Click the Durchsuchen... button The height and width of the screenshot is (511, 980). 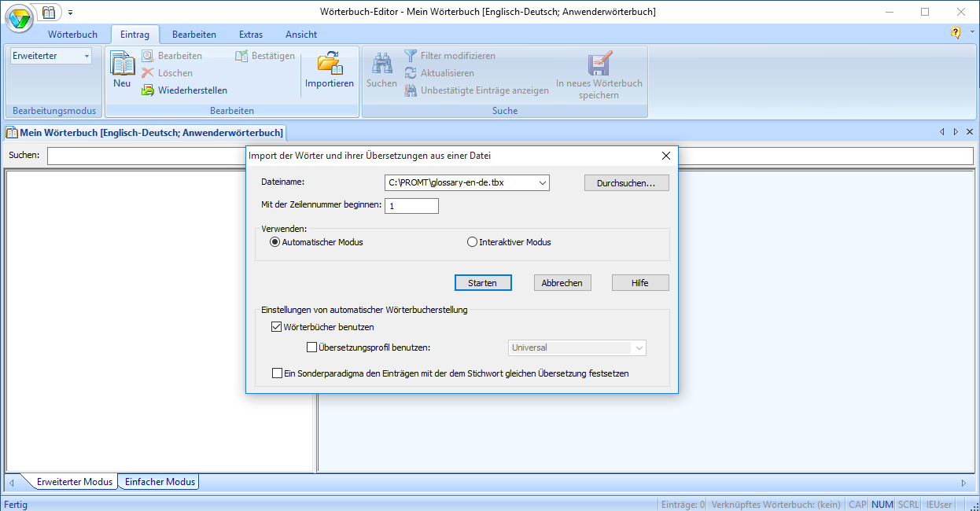coord(626,183)
